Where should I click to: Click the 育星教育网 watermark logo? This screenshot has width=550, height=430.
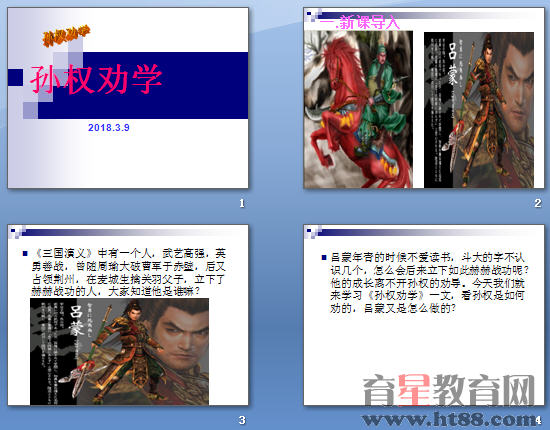(449, 390)
